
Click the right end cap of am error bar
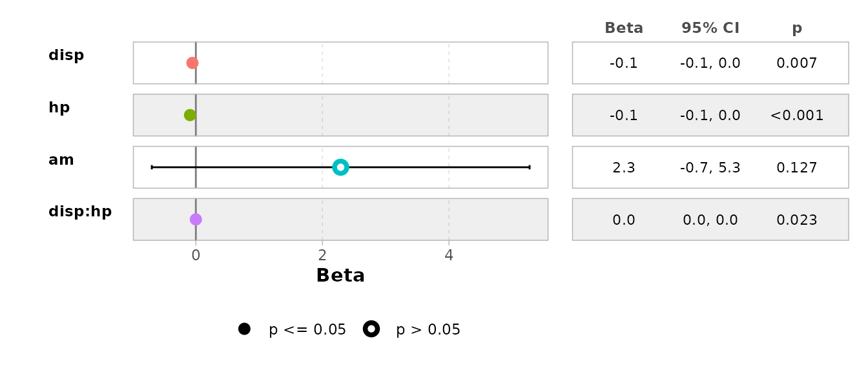(530, 167)
